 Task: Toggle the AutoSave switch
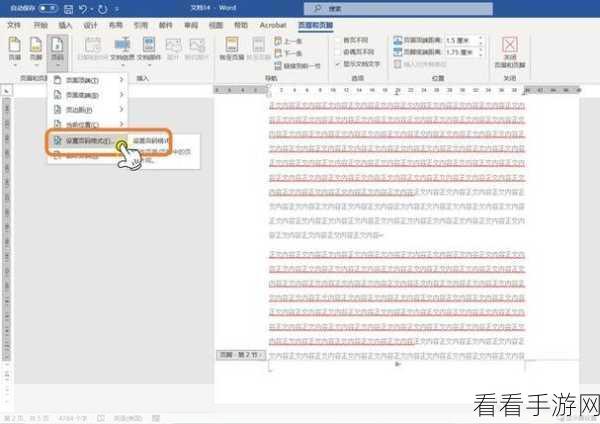click(x=47, y=8)
